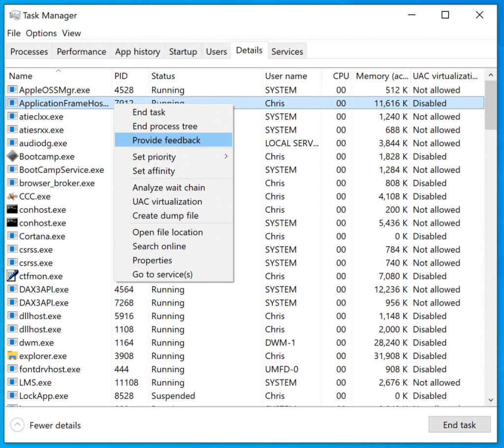Switch to the Startup tab
The image size is (504, 448).
(x=183, y=52)
